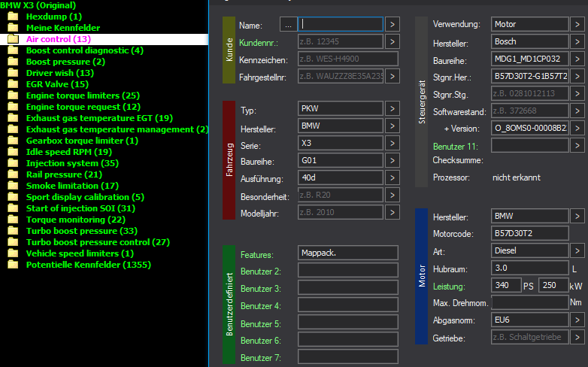
Task: Click folder icon beside Injection system
Action: (13, 163)
